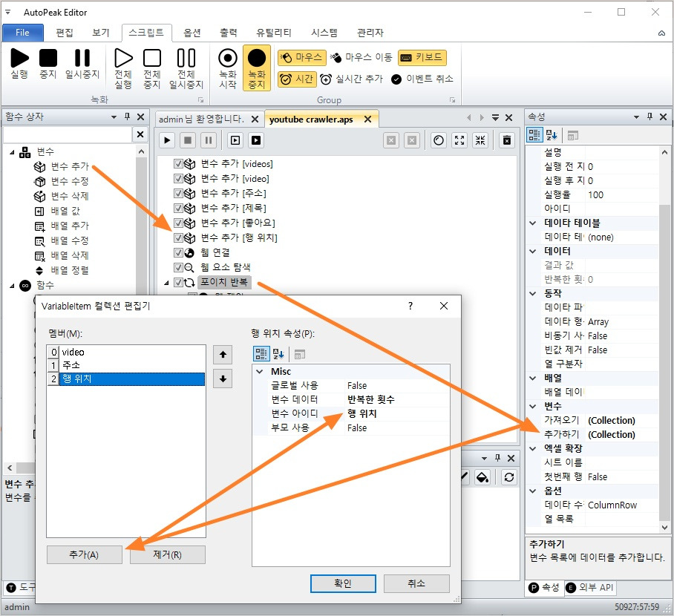
Task: Select 변수 수정 in the function box
Action: (x=70, y=181)
